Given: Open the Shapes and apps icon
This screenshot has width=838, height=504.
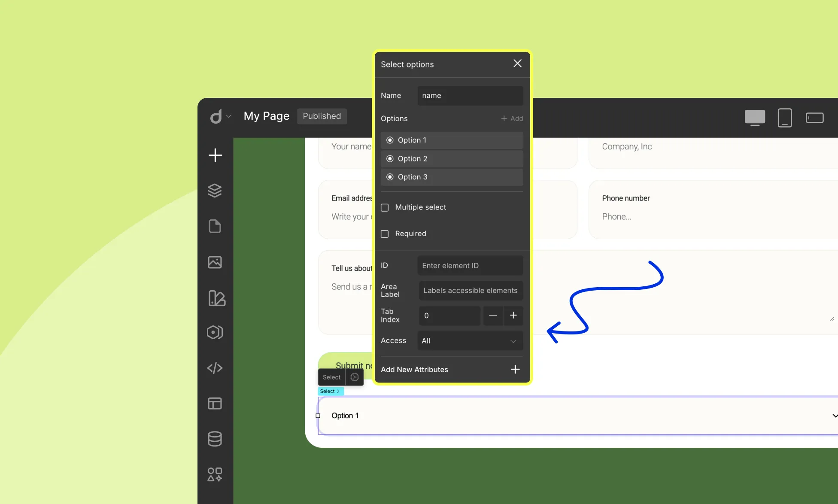Looking at the screenshot, I should pos(215,474).
